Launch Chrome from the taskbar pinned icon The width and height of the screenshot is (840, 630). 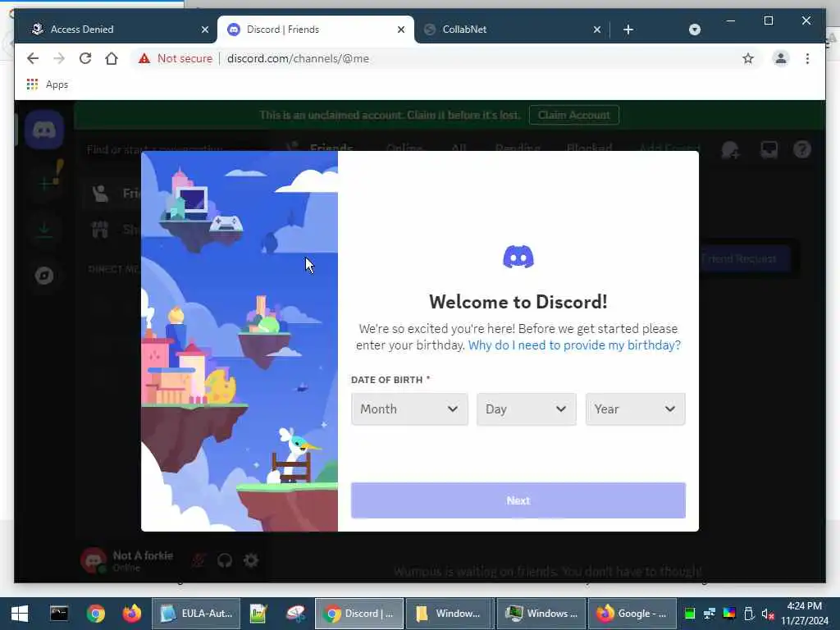96,614
